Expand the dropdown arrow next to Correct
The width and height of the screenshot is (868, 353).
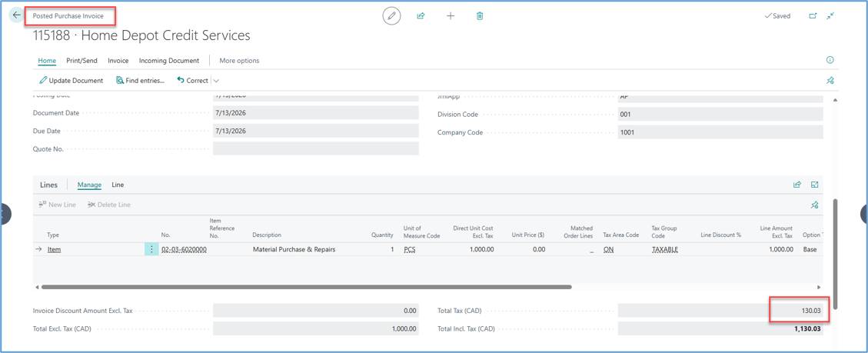[216, 80]
